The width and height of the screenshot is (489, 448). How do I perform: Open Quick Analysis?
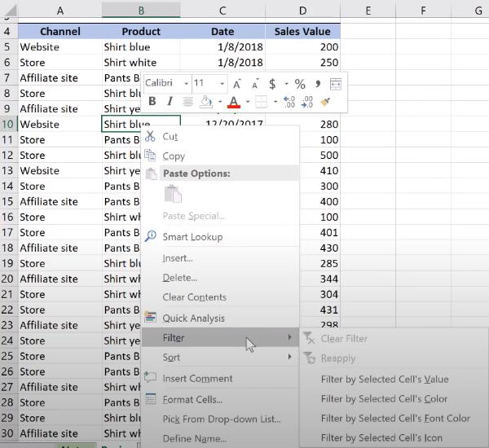click(221, 318)
